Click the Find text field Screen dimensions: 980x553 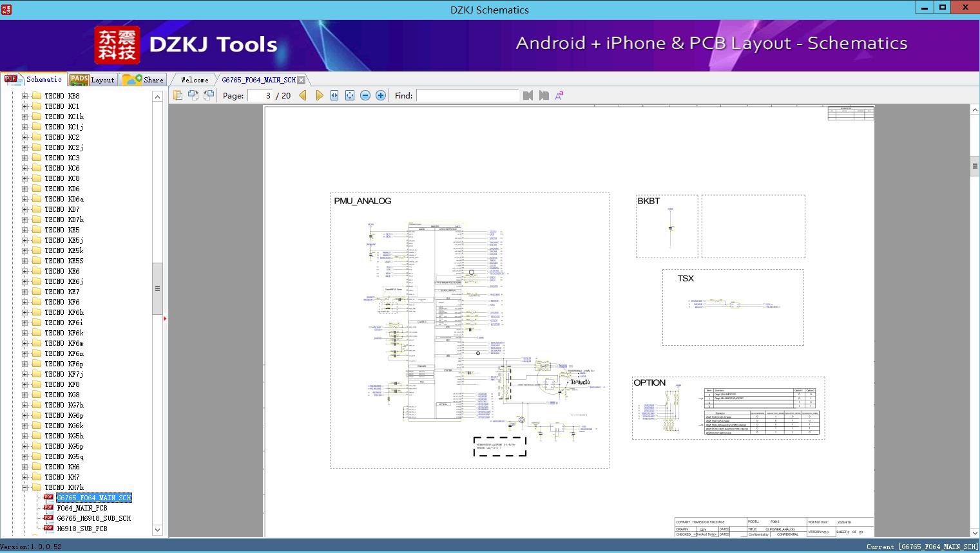[467, 95]
